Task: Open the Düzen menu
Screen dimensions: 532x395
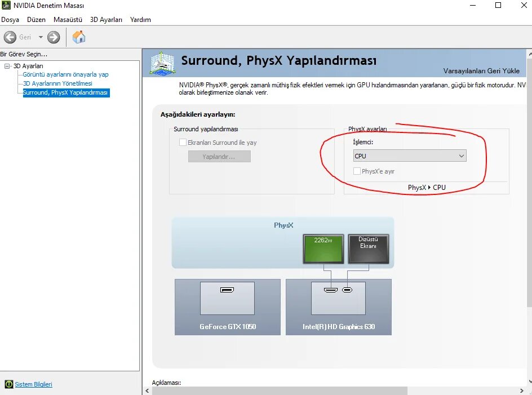Action: pyautogui.click(x=36, y=19)
